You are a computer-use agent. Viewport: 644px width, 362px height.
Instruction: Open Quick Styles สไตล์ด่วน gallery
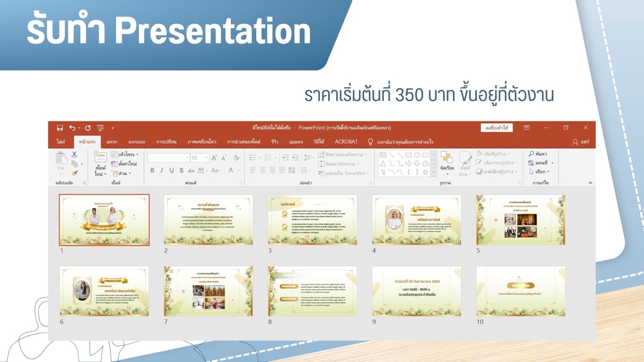(465, 164)
